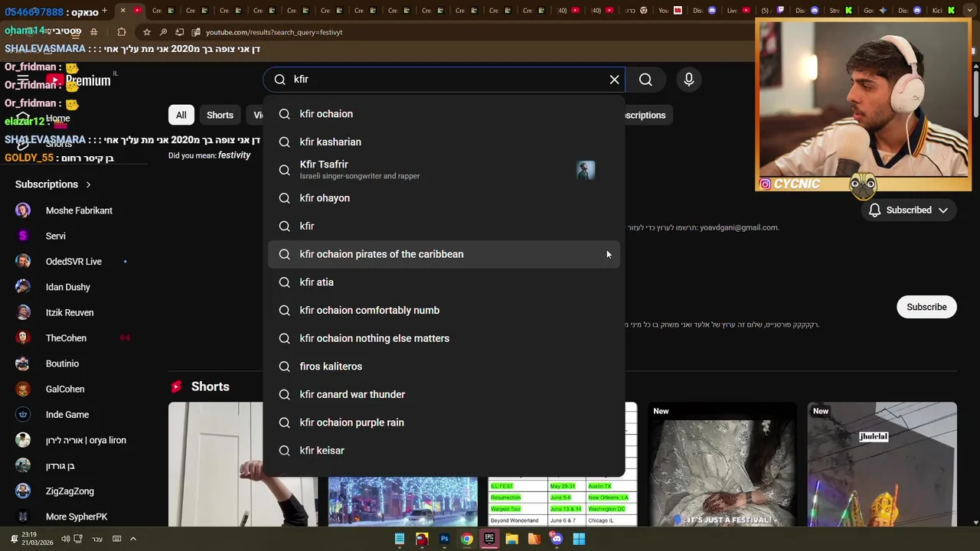Pick kfir ochaion nothing else matters

tap(444, 338)
